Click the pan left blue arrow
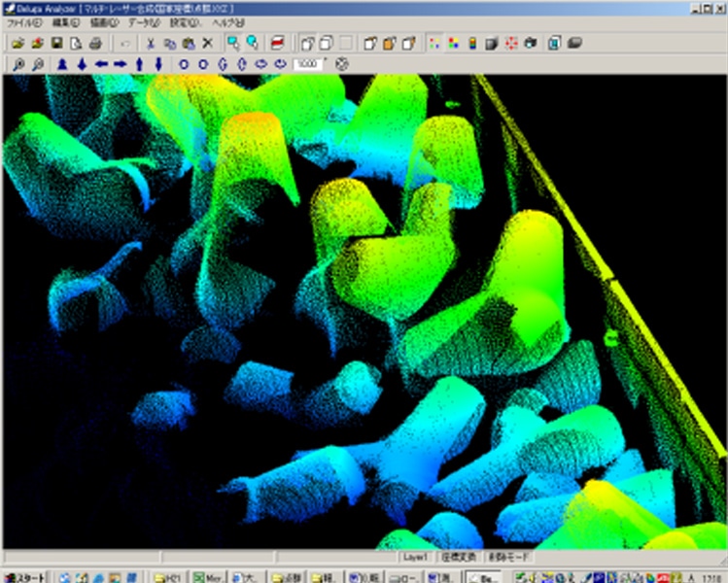 point(101,64)
